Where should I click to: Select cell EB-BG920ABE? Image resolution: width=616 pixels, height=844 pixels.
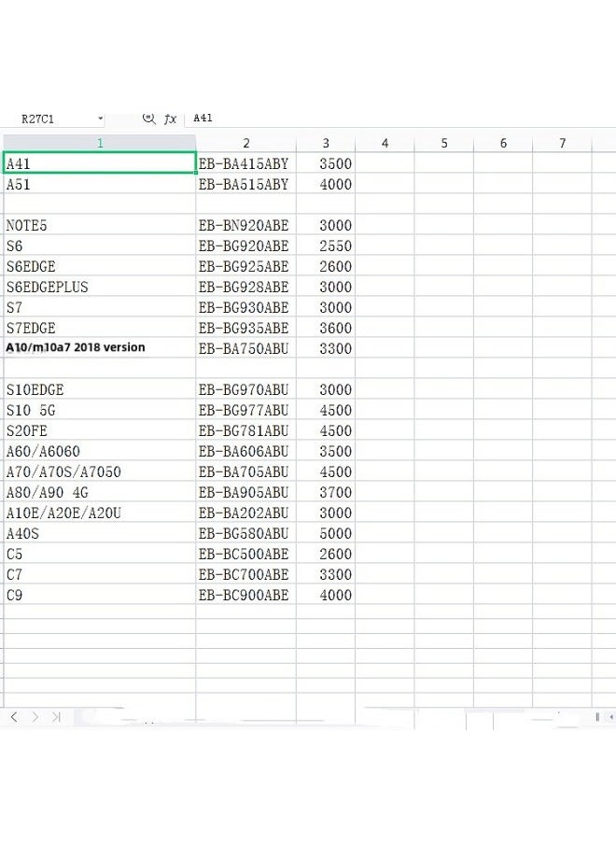[245, 246]
